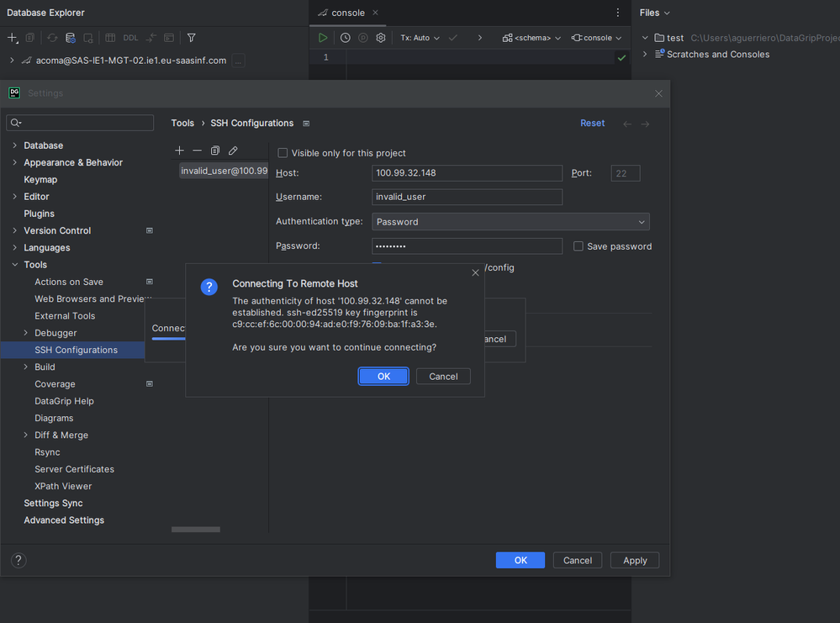Click the Reset link in Settings

point(592,123)
